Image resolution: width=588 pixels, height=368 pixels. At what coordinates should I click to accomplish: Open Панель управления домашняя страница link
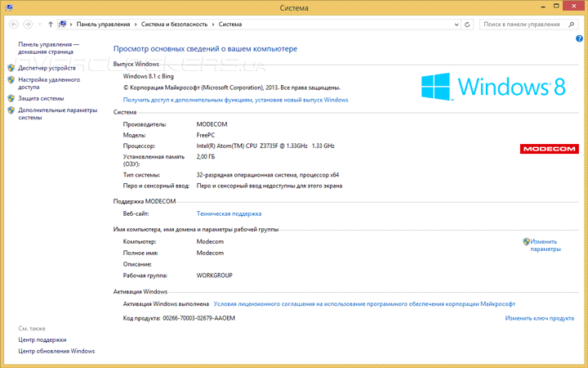tap(49, 48)
